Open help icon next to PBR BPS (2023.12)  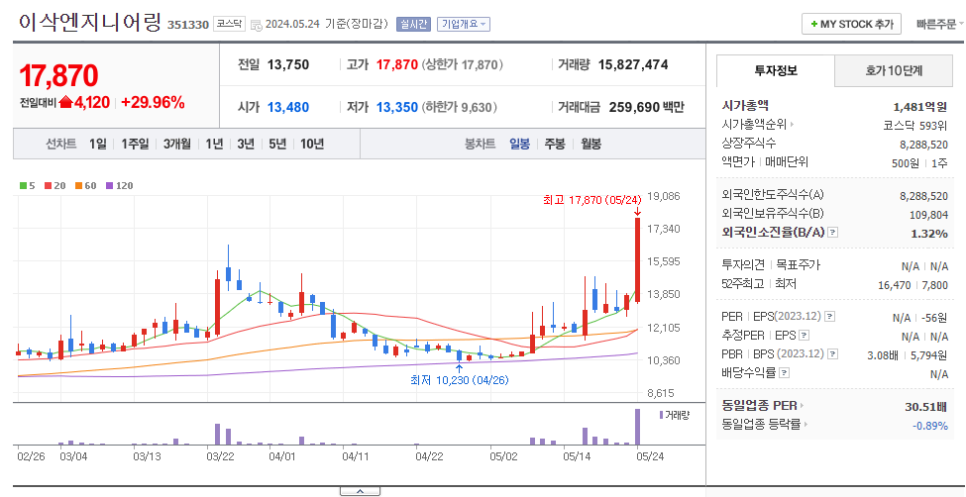coord(833,354)
